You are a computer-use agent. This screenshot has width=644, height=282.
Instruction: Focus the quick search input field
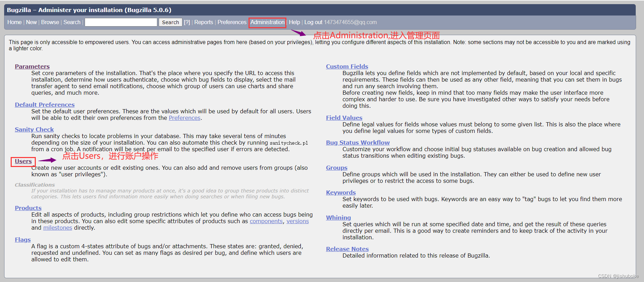tap(121, 22)
